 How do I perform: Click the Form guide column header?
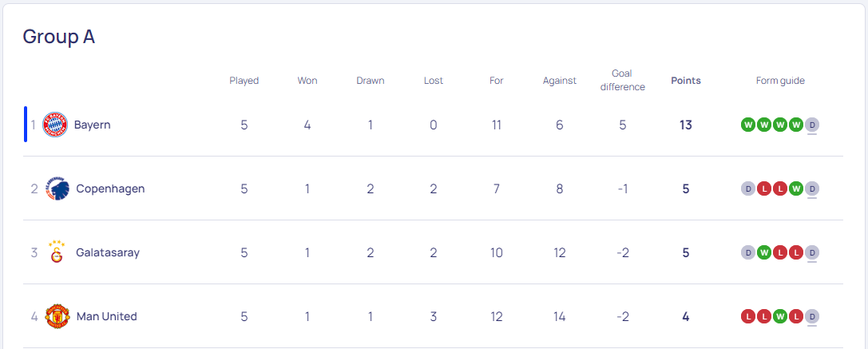pos(780,81)
